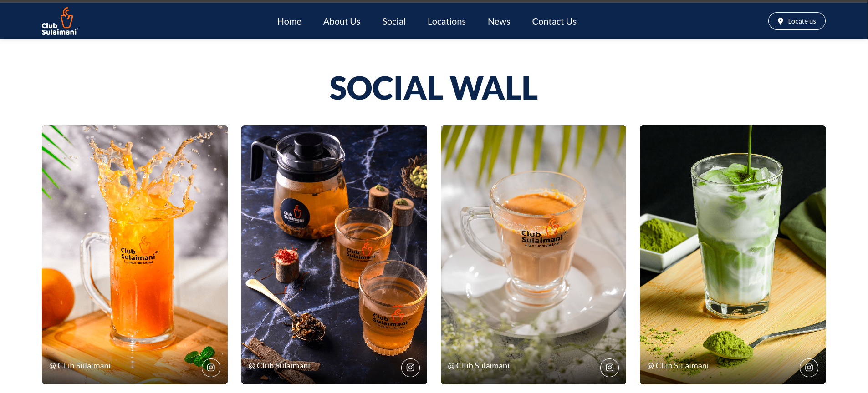Open the Contact Us page
The width and height of the screenshot is (868, 393).
554,21
